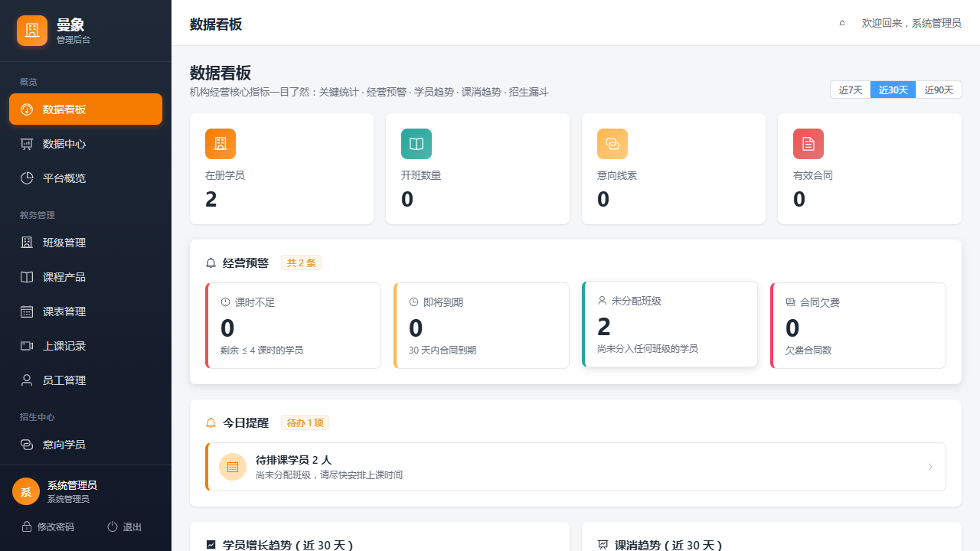Click the red 有效合同 document icon
980x551 pixels.
(x=808, y=144)
